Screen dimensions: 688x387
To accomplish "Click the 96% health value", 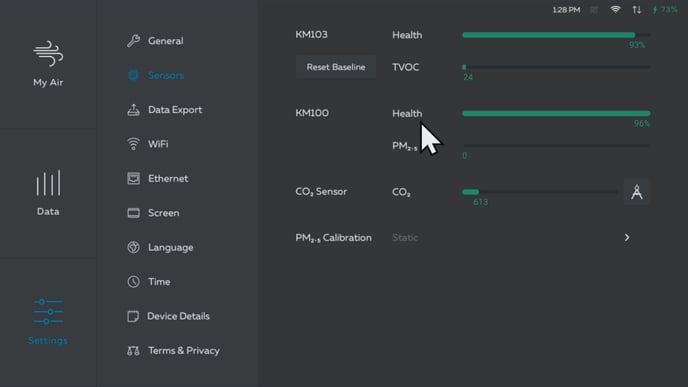I will click(642, 123).
